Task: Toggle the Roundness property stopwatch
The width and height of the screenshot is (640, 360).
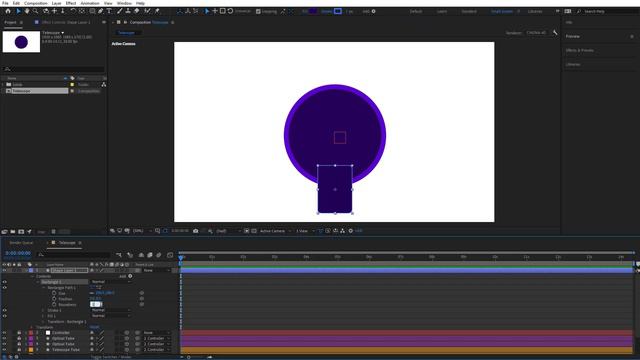Action: coord(54,304)
